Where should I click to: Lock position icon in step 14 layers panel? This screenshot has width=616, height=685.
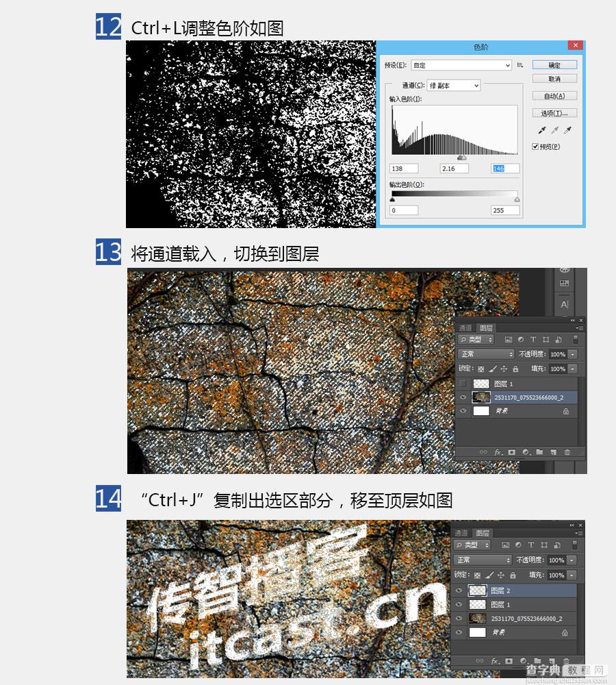click(x=501, y=575)
